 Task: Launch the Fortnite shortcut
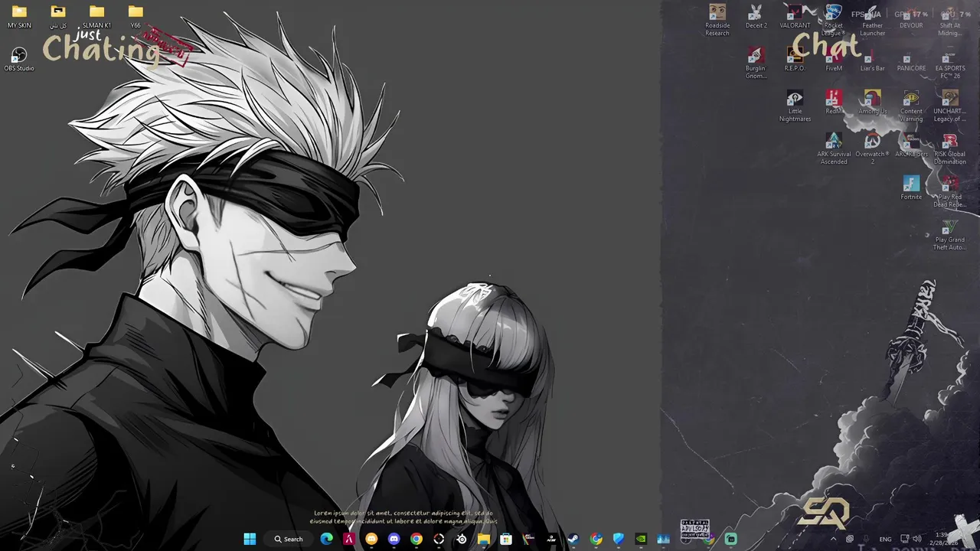click(911, 188)
